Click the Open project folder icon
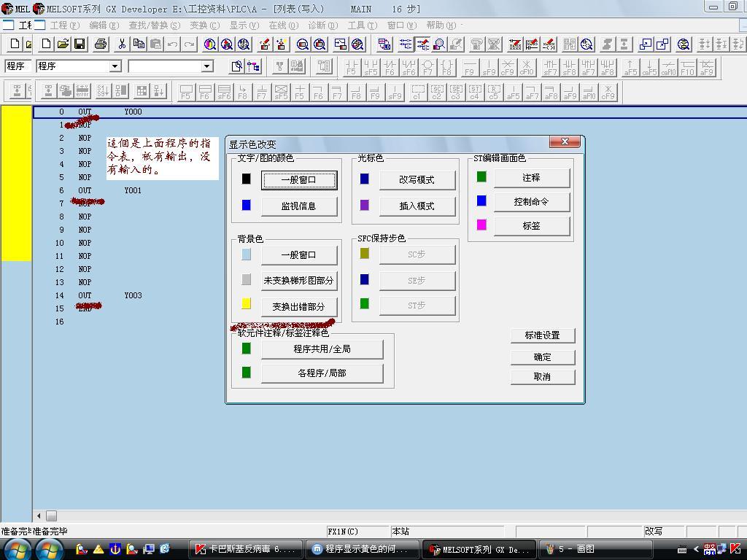Screen dimensions: 747x560 pos(63,44)
